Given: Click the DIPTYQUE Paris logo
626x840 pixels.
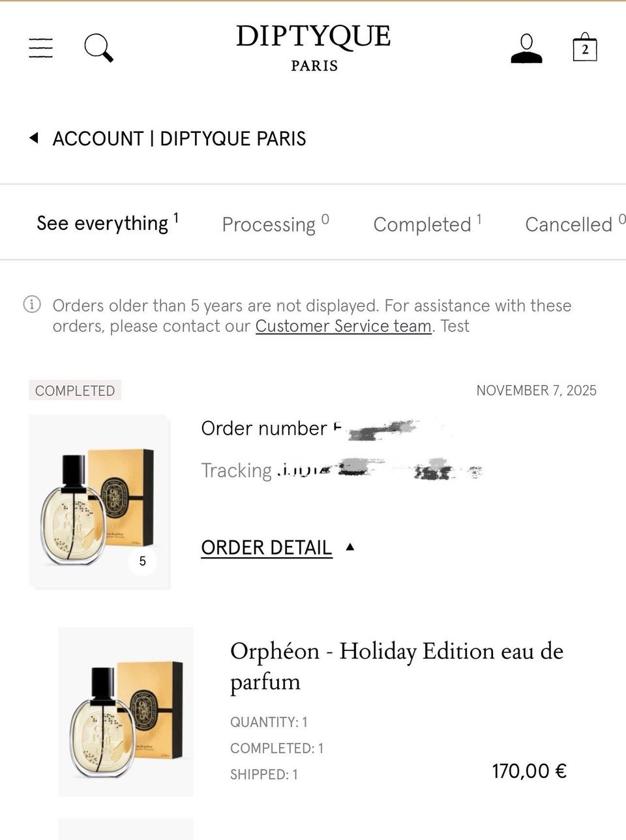Looking at the screenshot, I should (x=313, y=47).
